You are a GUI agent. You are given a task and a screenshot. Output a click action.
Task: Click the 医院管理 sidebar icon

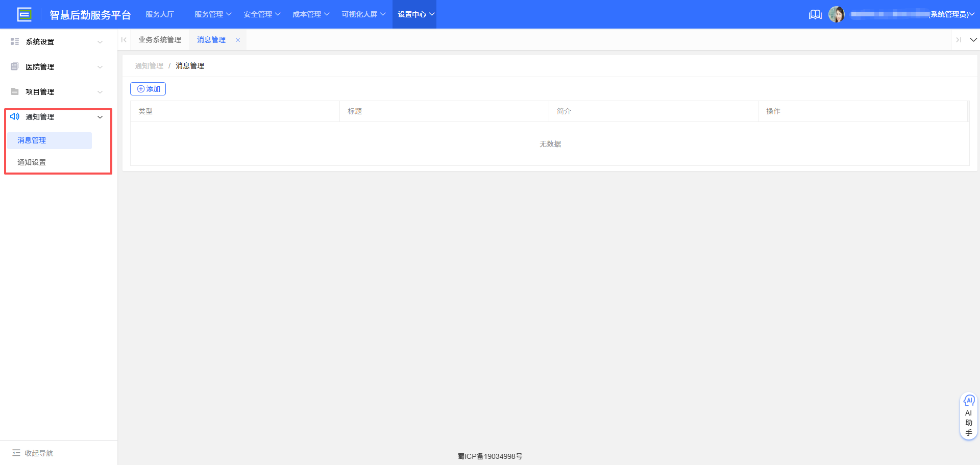pyautogui.click(x=14, y=66)
